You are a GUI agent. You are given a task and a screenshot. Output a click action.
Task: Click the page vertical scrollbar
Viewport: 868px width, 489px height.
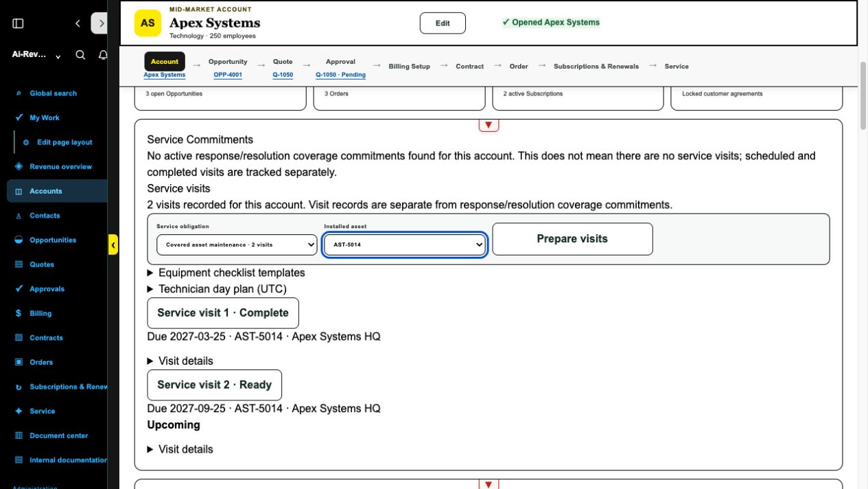(x=863, y=96)
